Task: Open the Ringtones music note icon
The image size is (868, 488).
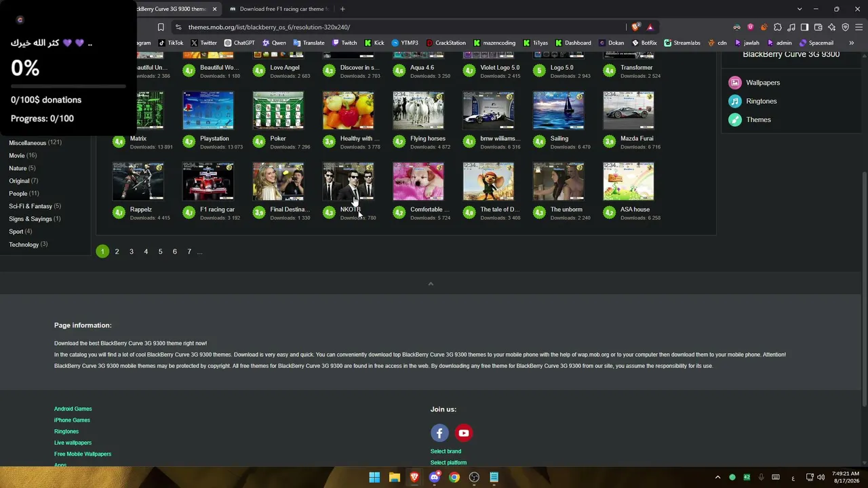Action: click(x=735, y=101)
